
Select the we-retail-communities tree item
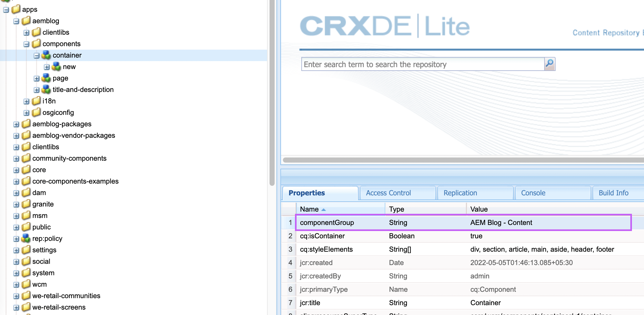[66, 296]
